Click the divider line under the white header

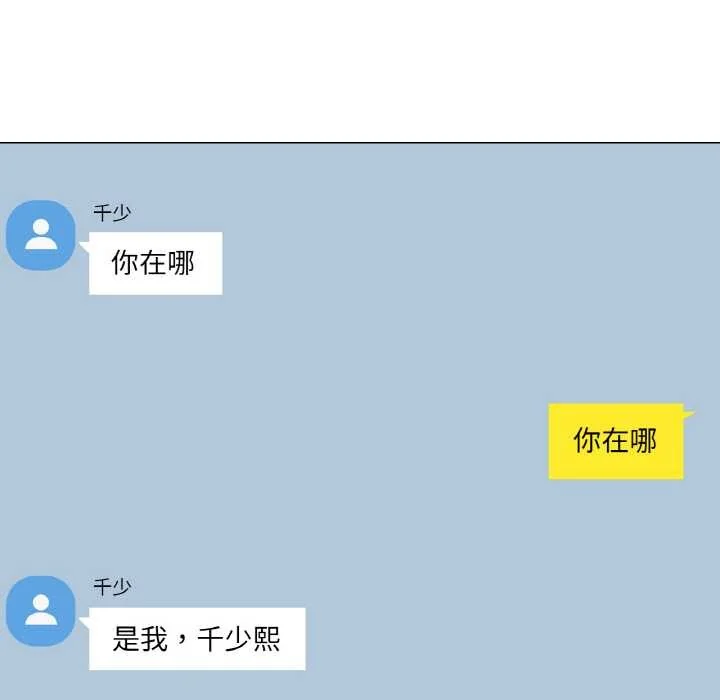tap(360, 143)
